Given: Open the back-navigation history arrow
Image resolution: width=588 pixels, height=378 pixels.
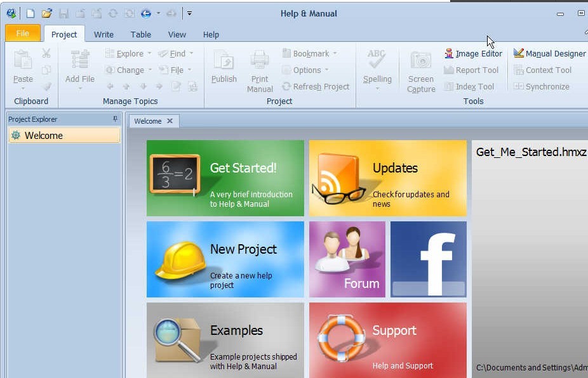Looking at the screenshot, I should [158, 13].
